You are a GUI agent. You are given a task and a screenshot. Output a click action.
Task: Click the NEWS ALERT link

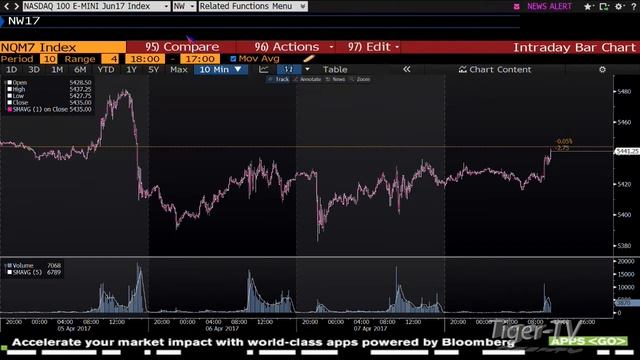(549, 7)
